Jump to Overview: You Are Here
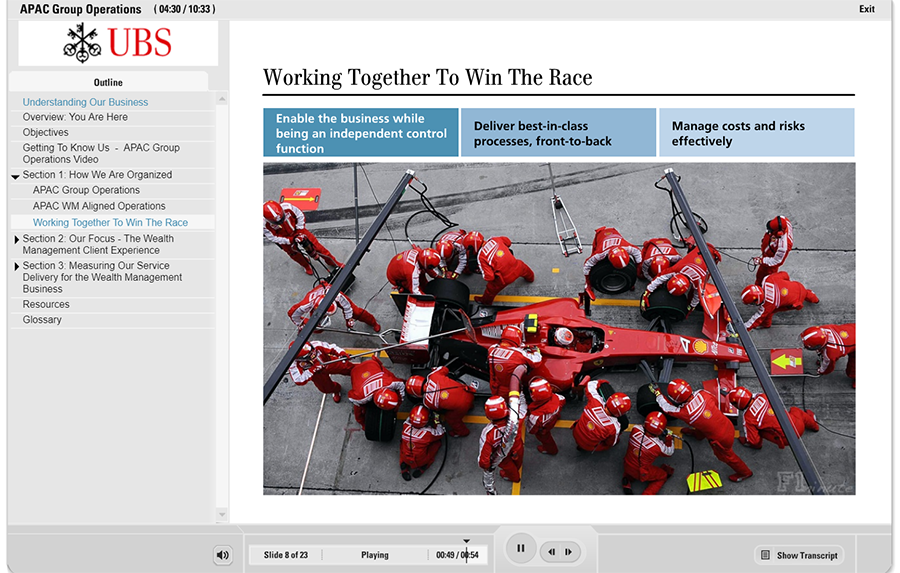The width and height of the screenshot is (900, 573). pos(75,117)
